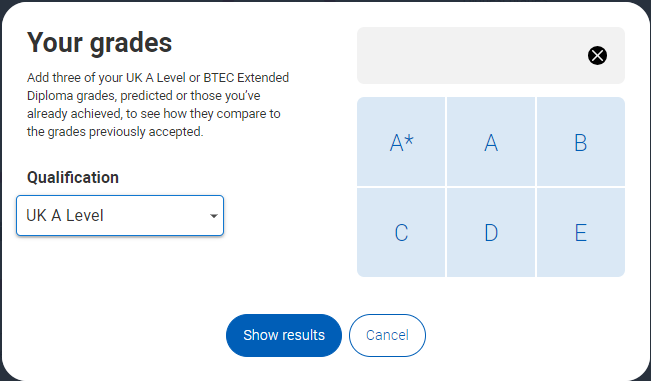
Task: Open the Qualification dropdown
Action: click(120, 215)
